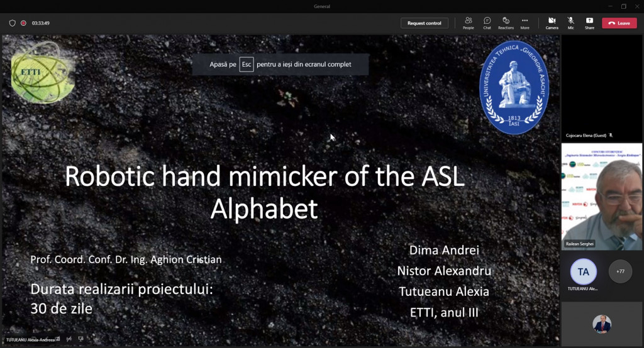This screenshot has height=348, width=644.
Task: Click the ETTI logo on slide
Action: click(43, 73)
